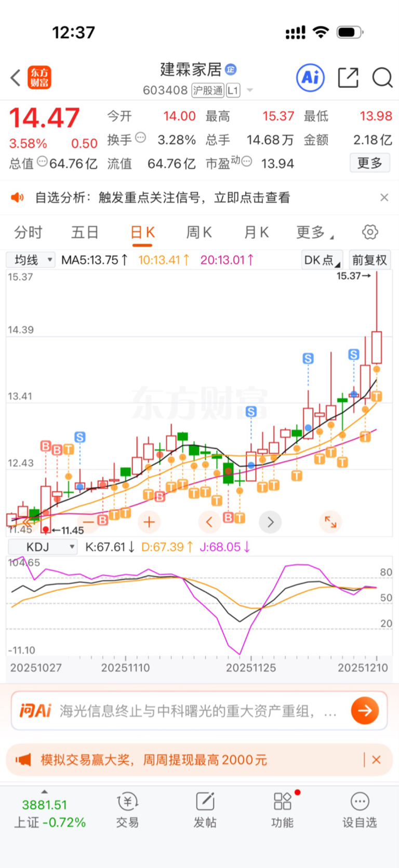This screenshot has height=868, width=399.
Task: Open the DK点 dropdown
Action: 322,260
